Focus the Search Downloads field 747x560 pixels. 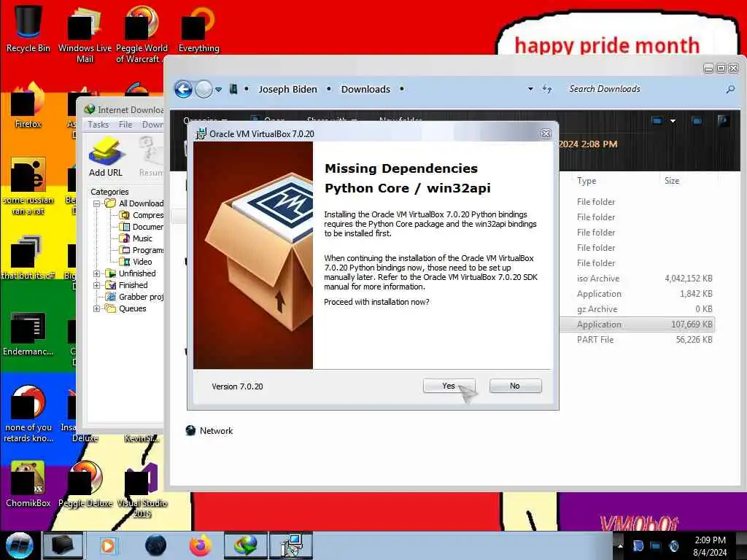coord(643,89)
